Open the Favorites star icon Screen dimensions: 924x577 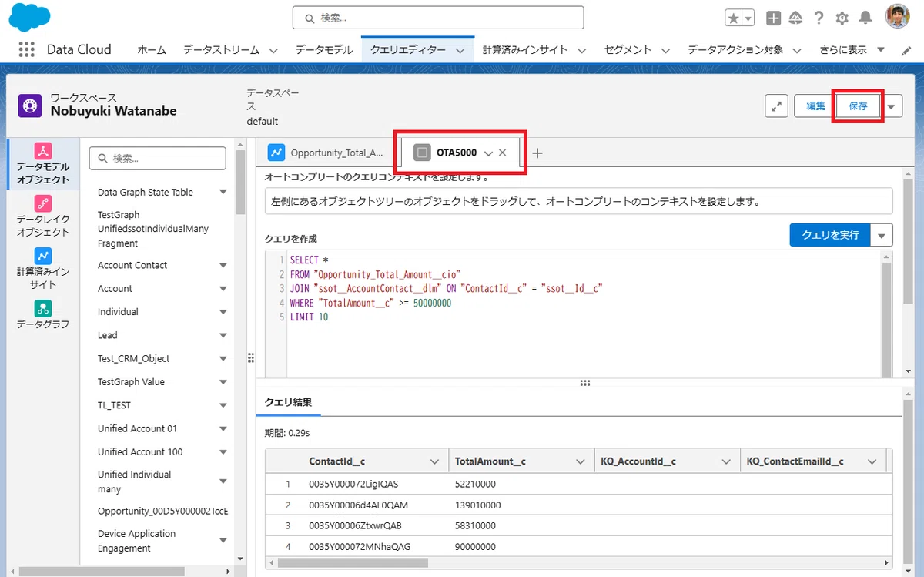click(x=734, y=18)
